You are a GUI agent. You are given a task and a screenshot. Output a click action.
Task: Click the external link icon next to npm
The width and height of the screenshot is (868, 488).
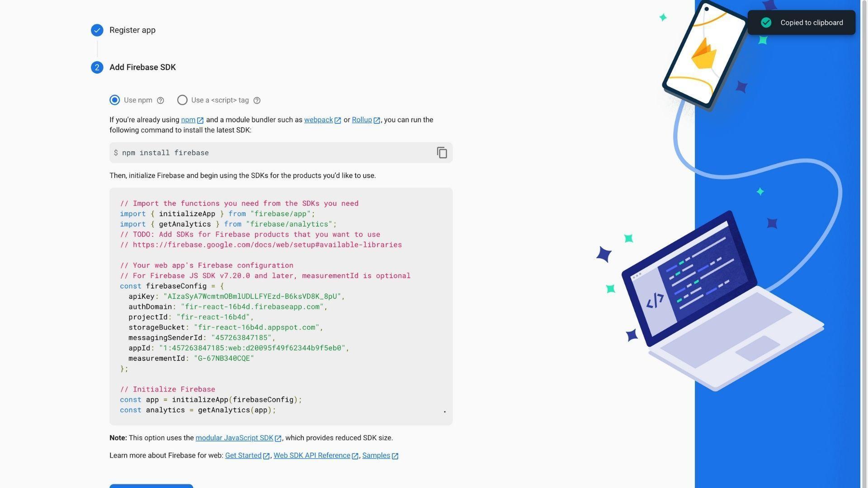pyautogui.click(x=200, y=120)
